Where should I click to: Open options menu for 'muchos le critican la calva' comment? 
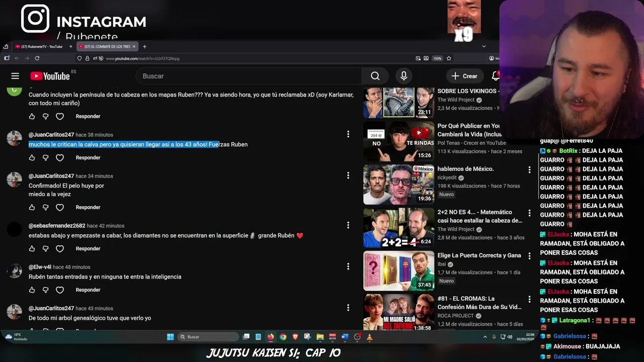point(348,134)
